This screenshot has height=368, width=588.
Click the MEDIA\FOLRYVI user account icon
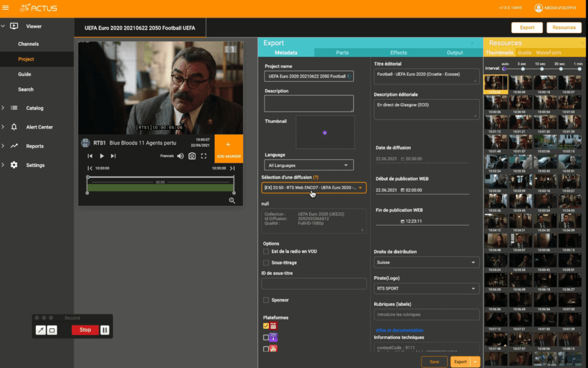pos(538,8)
